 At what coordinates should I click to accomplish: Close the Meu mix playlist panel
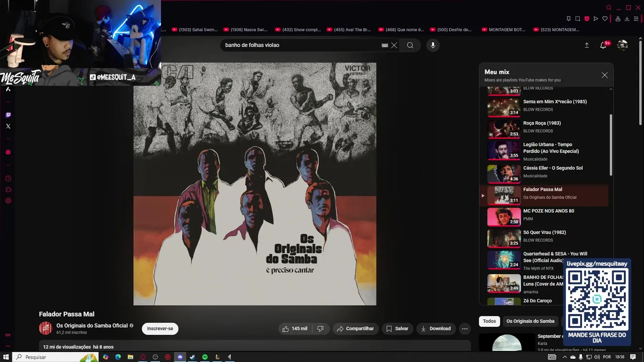605,75
